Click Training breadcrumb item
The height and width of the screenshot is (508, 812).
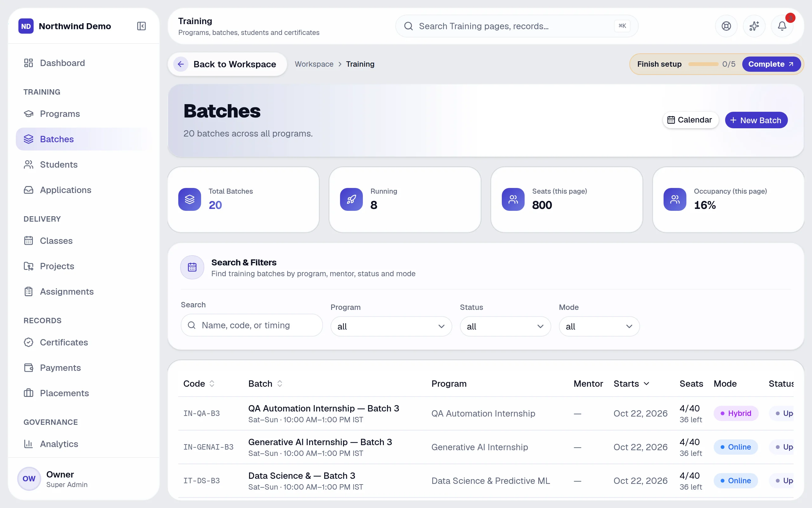pos(360,64)
